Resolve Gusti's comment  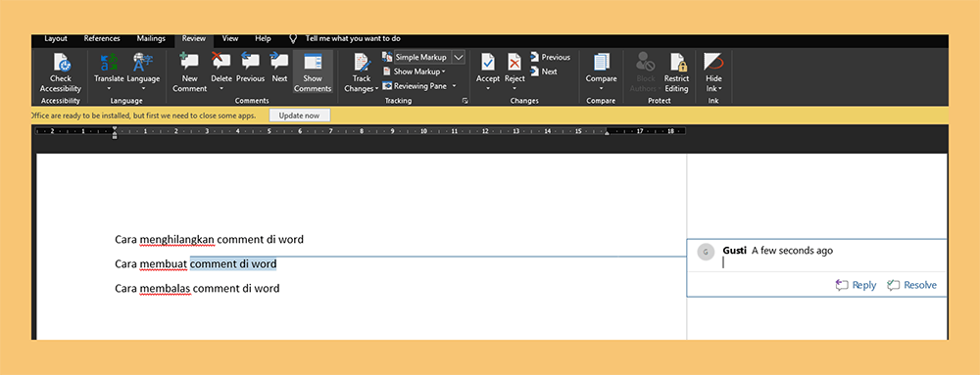[x=911, y=285]
